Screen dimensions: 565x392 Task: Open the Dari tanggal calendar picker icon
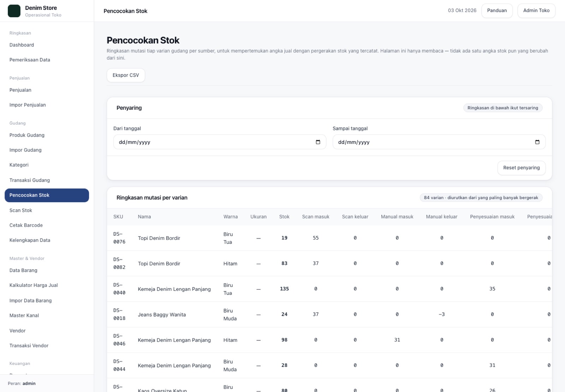pyautogui.click(x=318, y=142)
